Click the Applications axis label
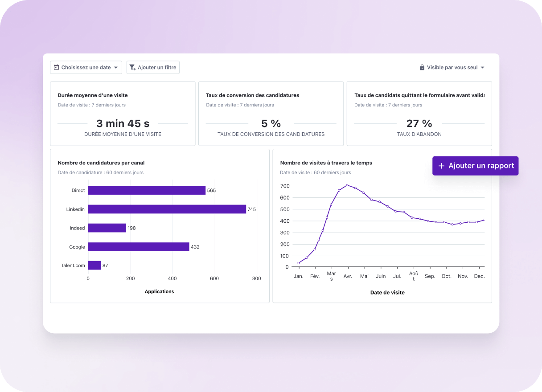Viewport: 542px width, 392px height. (x=160, y=291)
